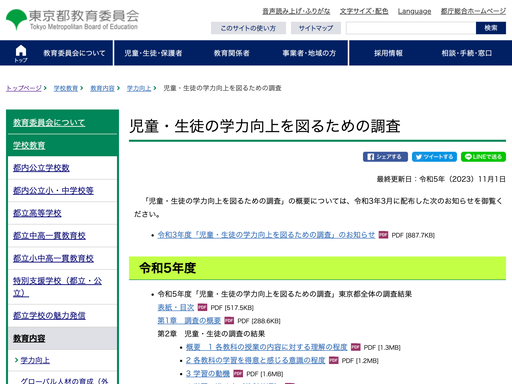Open 教育委員会について in the green sidebar
This screenshot has height=384, width=512.
click(49, 122)
